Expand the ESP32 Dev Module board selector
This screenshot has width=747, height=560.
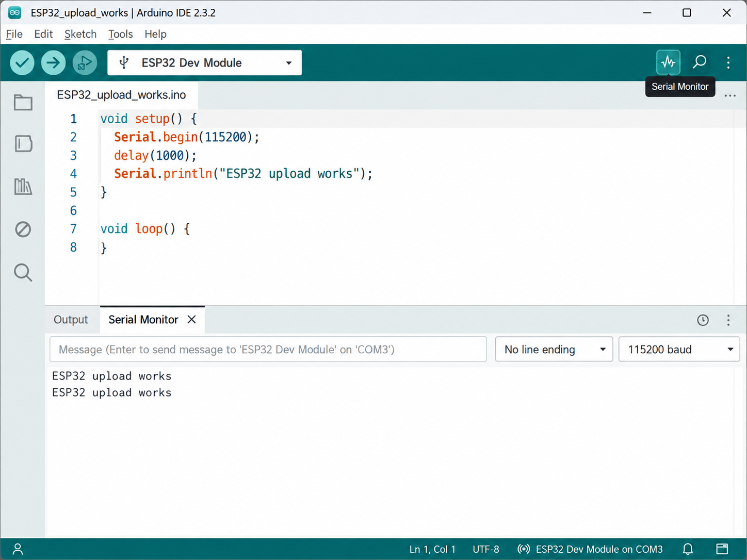(x=204, y=63)
